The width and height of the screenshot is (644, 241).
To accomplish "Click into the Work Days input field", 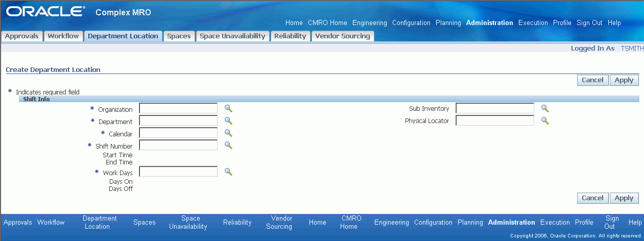I will [178, 172].
